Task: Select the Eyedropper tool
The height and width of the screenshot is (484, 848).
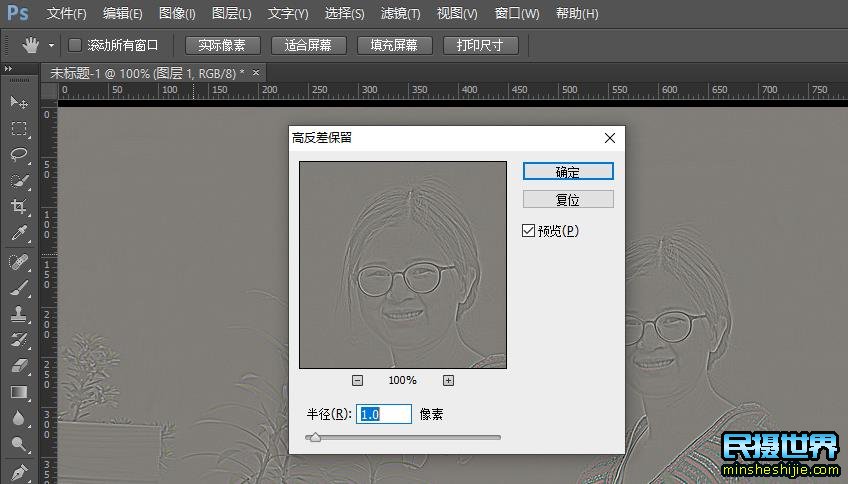Action: tap(19, 233)
